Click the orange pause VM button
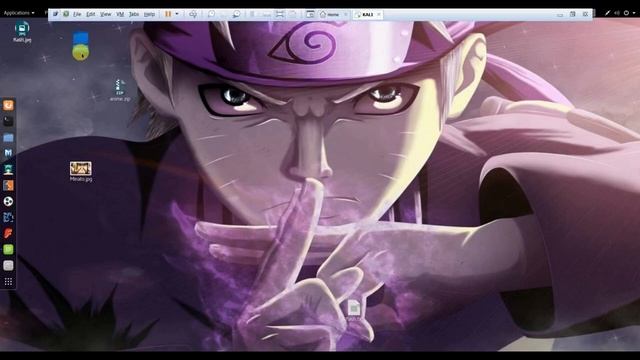This screenshot has height=360, width=640. point(168,14)
